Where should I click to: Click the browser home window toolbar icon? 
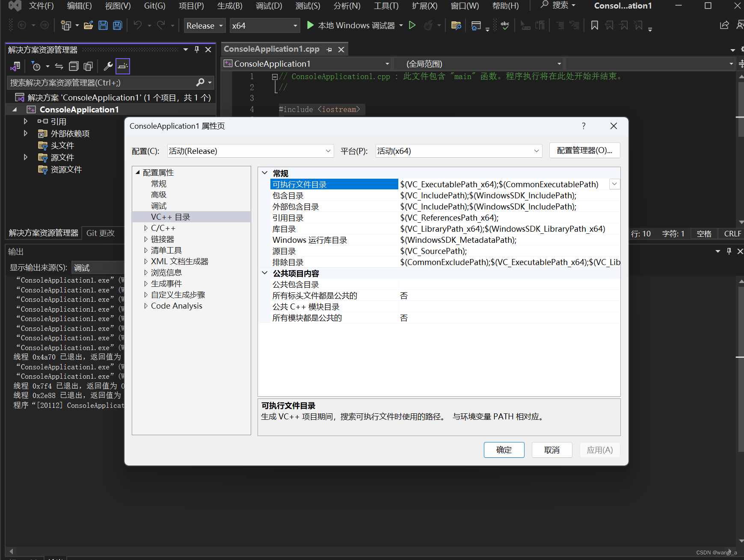click(476, 26)
